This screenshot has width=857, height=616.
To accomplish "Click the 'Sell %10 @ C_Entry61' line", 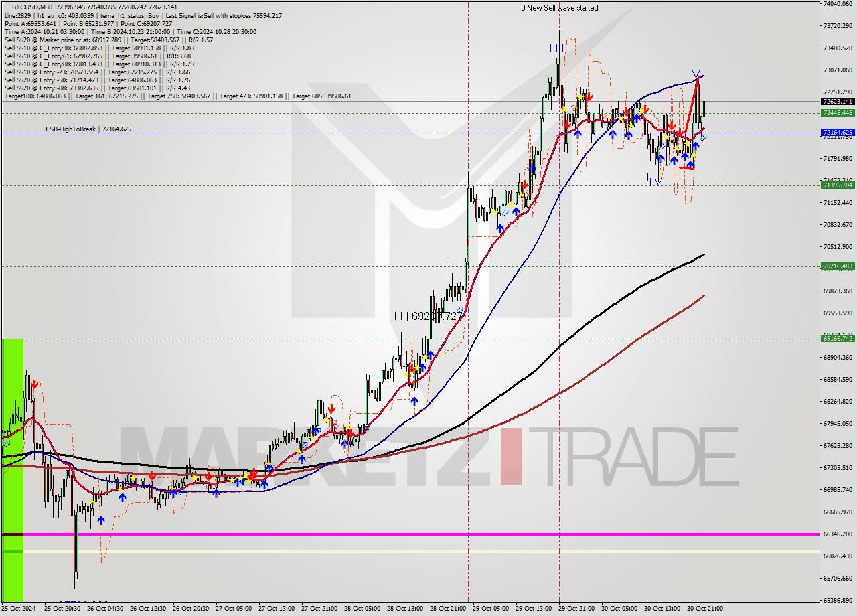I will [99, 56].
